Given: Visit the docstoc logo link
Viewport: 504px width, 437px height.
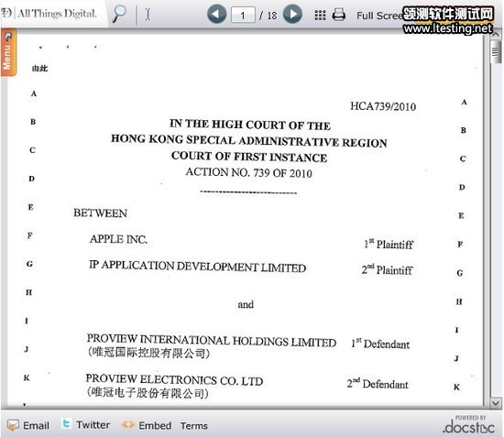Looking at the screenshot, I should point(469,425).
